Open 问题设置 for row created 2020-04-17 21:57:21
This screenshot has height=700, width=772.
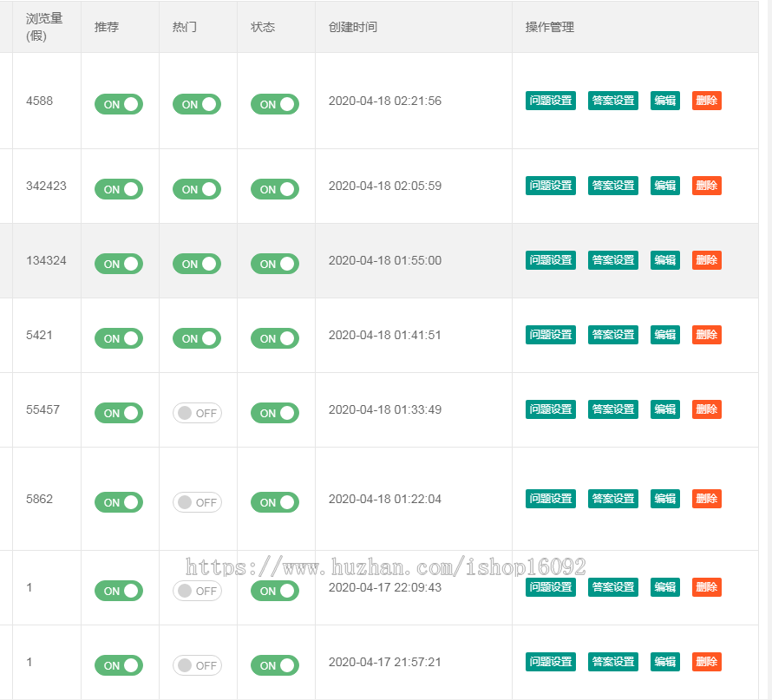(x=550, y=662)
